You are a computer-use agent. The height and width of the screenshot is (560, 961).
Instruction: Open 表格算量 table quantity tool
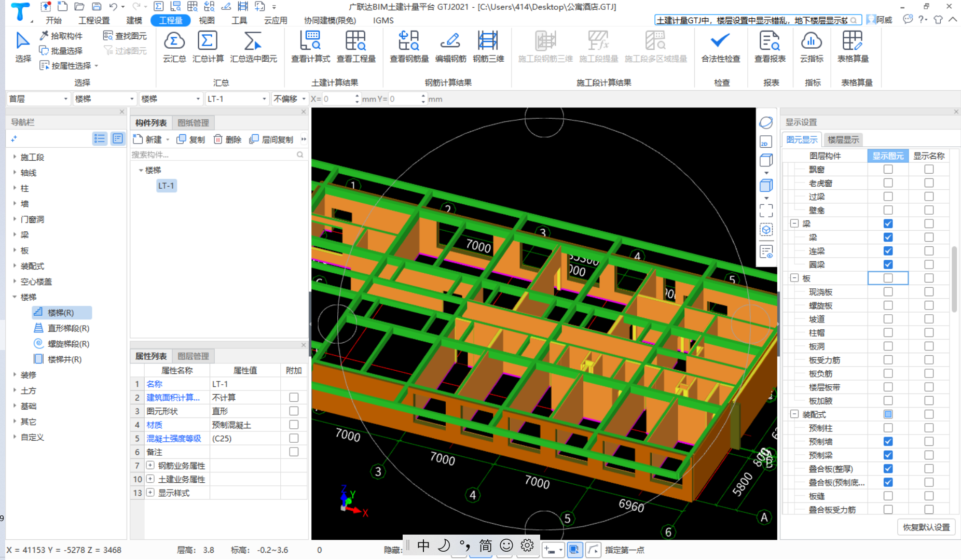click(x=853, y=41)
